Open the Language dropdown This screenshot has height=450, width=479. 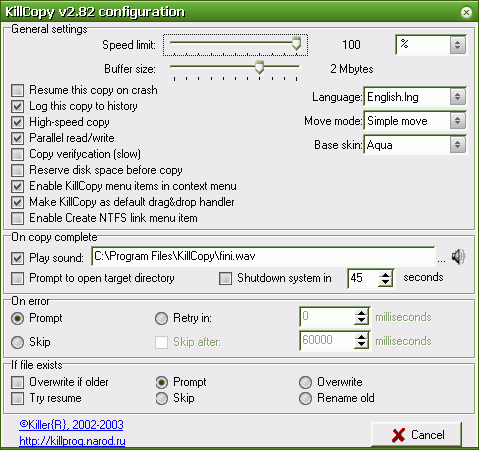point(457,97)
